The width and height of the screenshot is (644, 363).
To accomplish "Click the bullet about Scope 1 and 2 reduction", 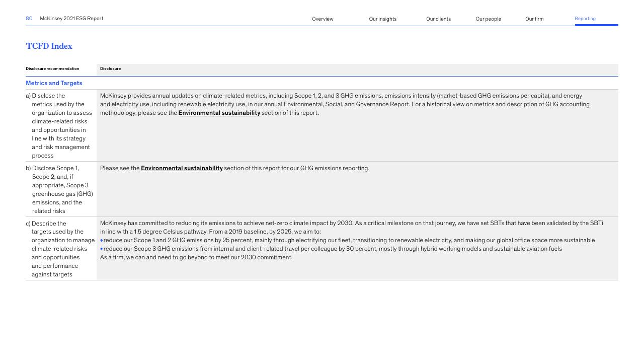I will (348, 240).
